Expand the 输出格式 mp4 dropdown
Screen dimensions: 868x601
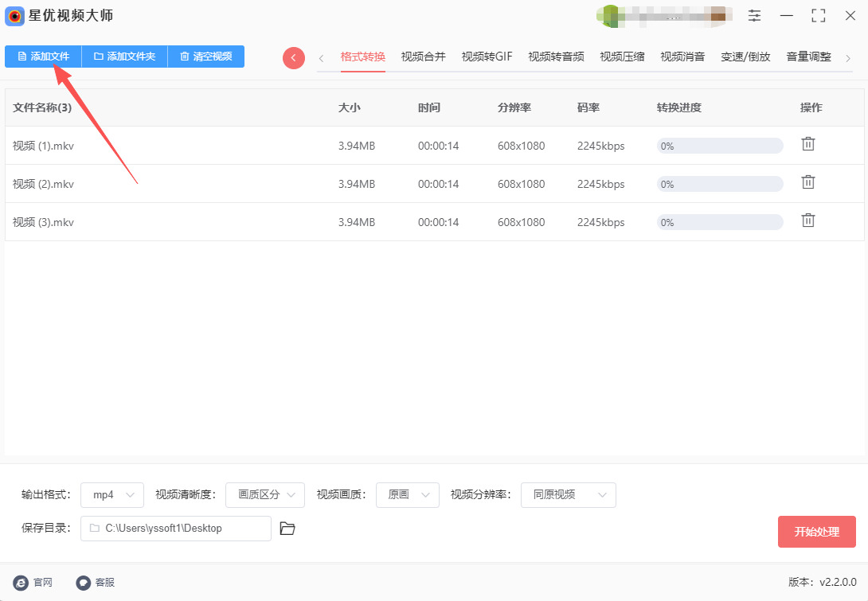click(x=112, y=495)
